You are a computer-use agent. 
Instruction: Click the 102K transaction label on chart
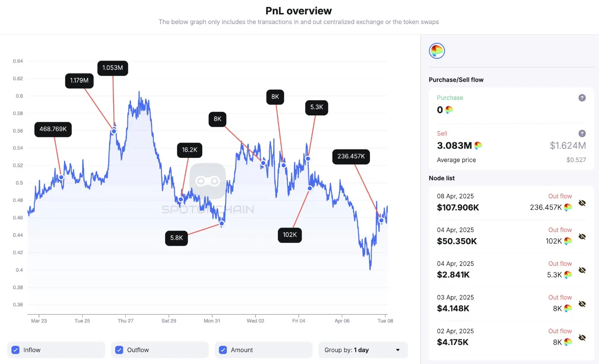290,235
